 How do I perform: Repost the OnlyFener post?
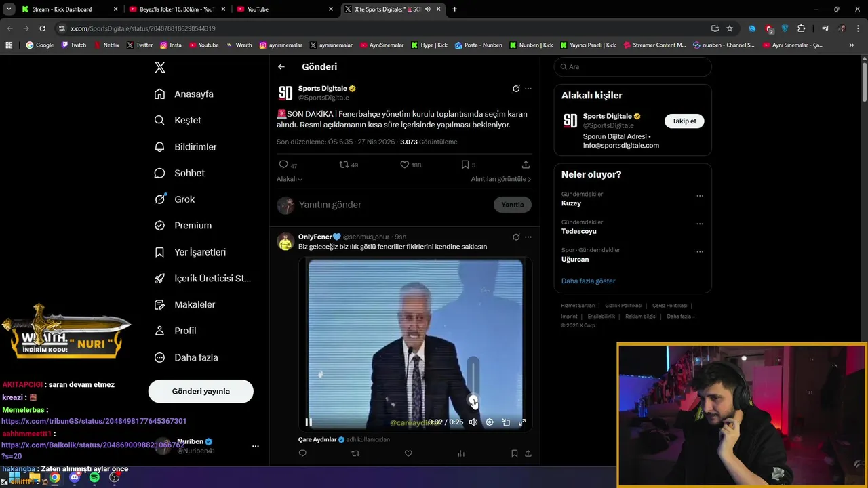pyautogui.click(x=355, y=453)
